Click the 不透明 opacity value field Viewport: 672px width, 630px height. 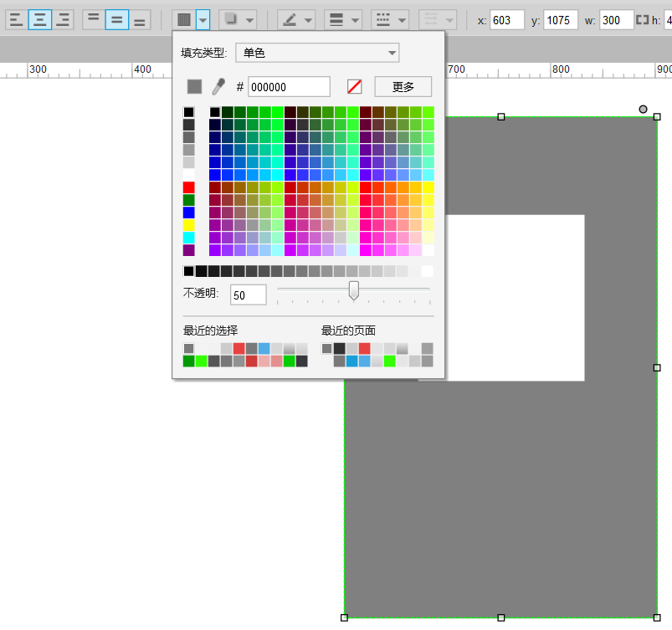point(249,295)
